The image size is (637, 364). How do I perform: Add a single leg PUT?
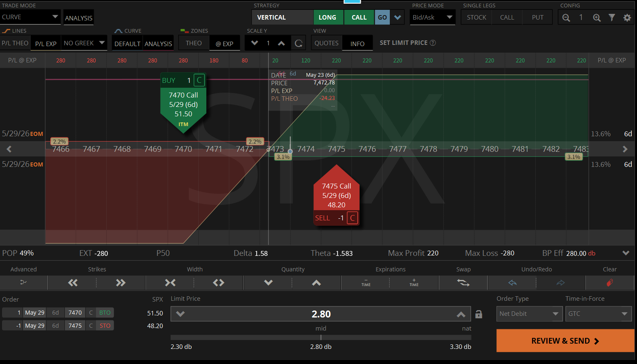point(538,18)
